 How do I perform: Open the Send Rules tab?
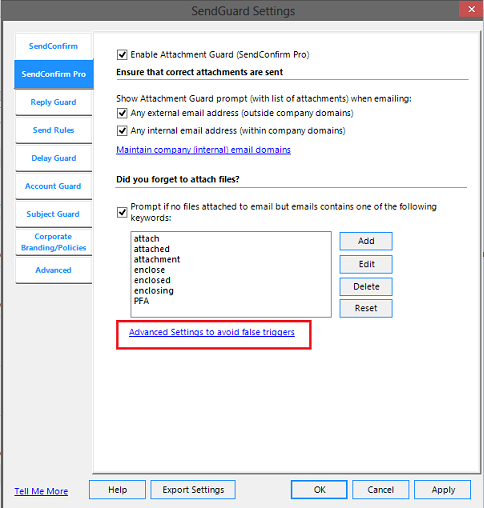[x=53, y=130]
